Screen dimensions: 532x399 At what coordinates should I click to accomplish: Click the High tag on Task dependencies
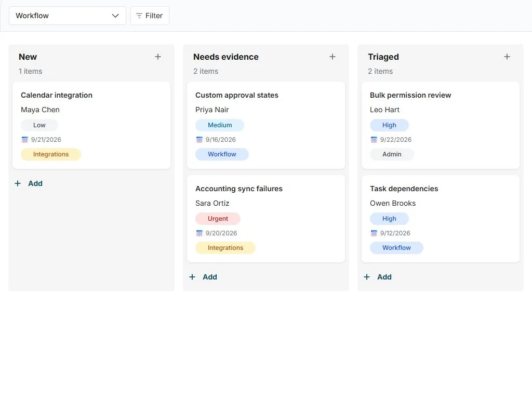pos(389,219)
